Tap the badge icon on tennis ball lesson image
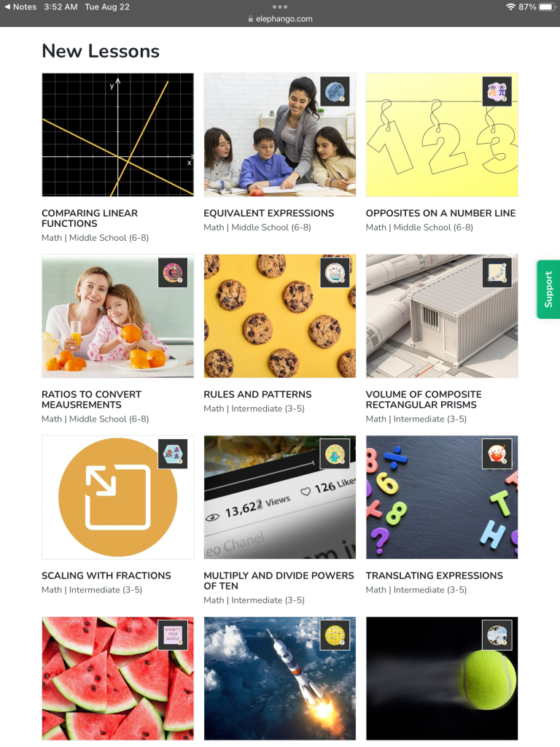Image resolution: width=560 pixels, height=747 pixels. coord(497,635)
